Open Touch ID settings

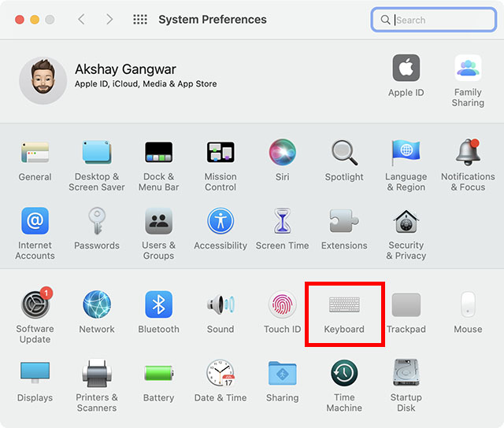[x=282, y=305]
